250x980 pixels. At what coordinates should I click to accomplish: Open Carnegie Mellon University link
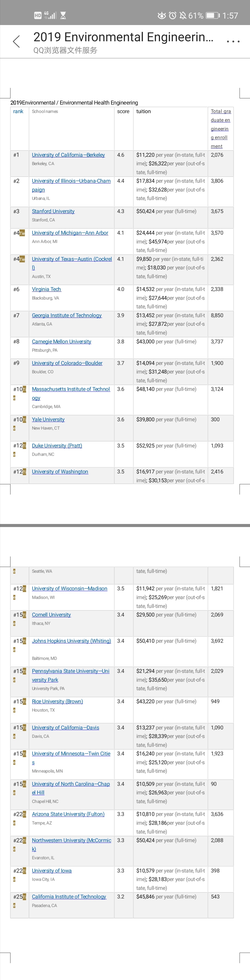pos(62,342)
